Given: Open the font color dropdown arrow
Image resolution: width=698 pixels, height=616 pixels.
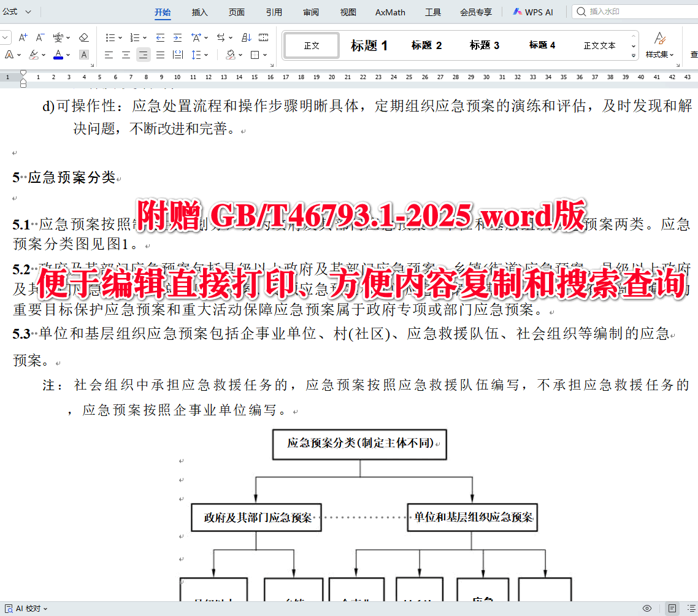Looking at the screenshot, I should point(67,55).
